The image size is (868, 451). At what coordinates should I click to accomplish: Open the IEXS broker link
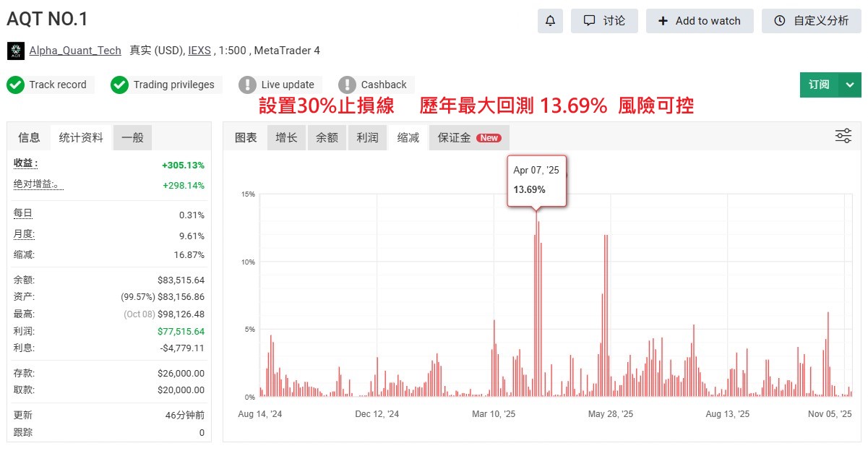click(199, 51)
